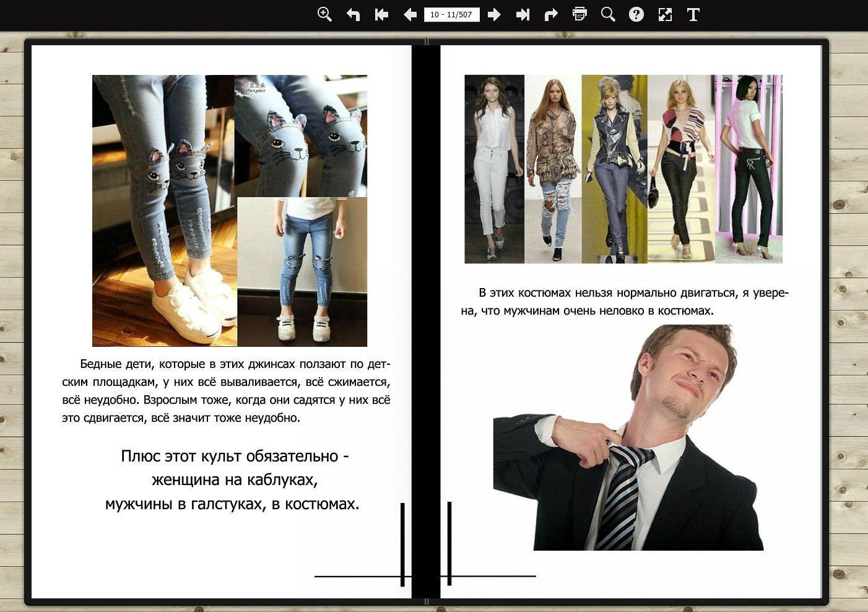The width and height of the screenshot is (868, 612).
Task: Go to the next page arrow
Action: (494, 14)
